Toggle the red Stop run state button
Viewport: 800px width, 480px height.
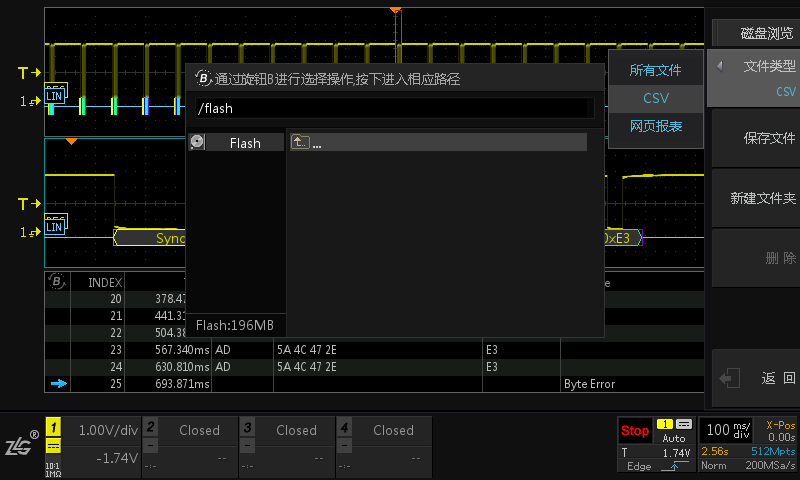point(634,431)
